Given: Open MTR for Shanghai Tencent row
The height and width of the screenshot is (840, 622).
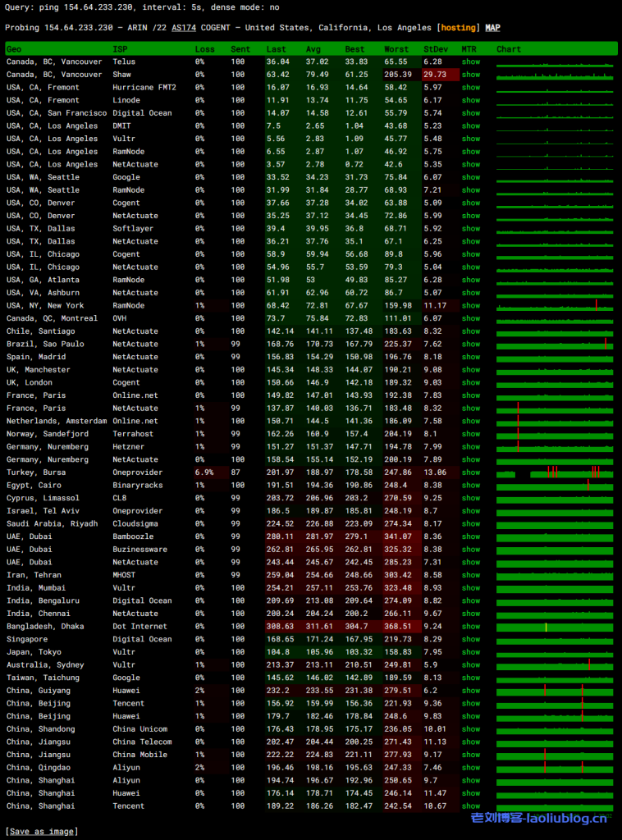Looking at the screenshot, I should [x=470, y=806].
